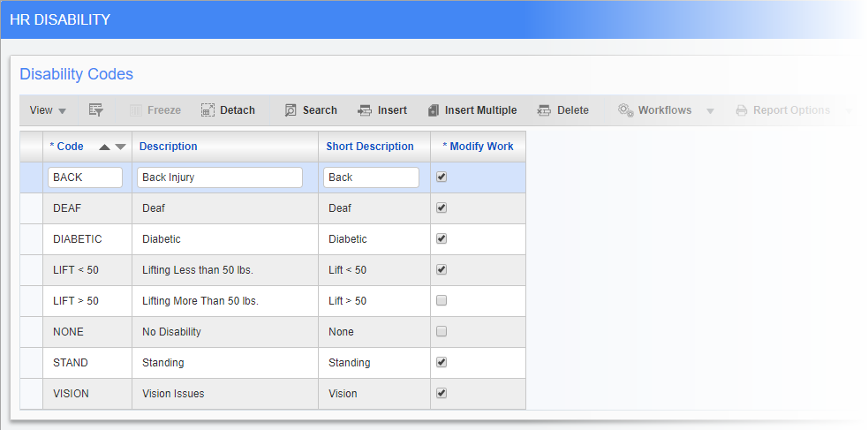Click the Delete button label

[x=573, y=110]
